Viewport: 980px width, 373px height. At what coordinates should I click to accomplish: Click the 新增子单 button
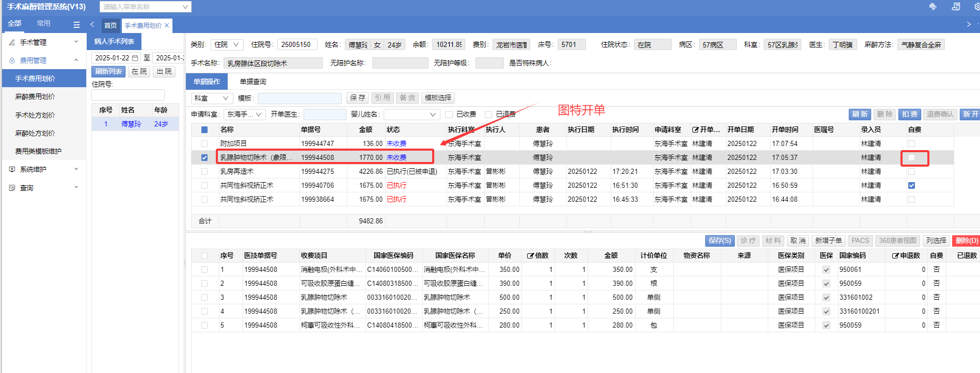829,241
